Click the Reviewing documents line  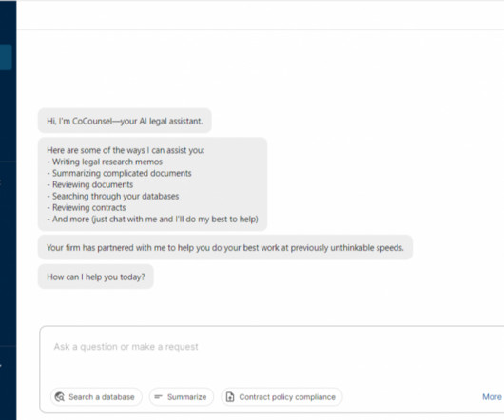[x=90, y=184]
